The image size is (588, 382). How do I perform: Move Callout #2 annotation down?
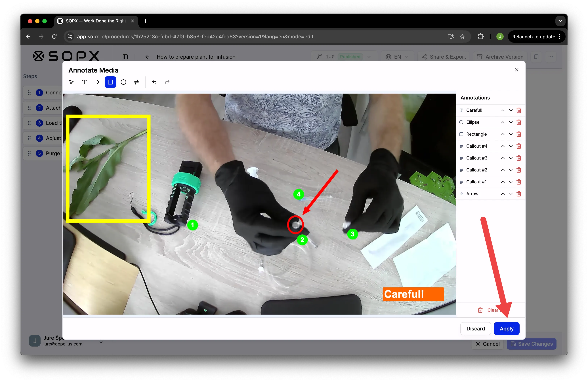click(511, 170)
